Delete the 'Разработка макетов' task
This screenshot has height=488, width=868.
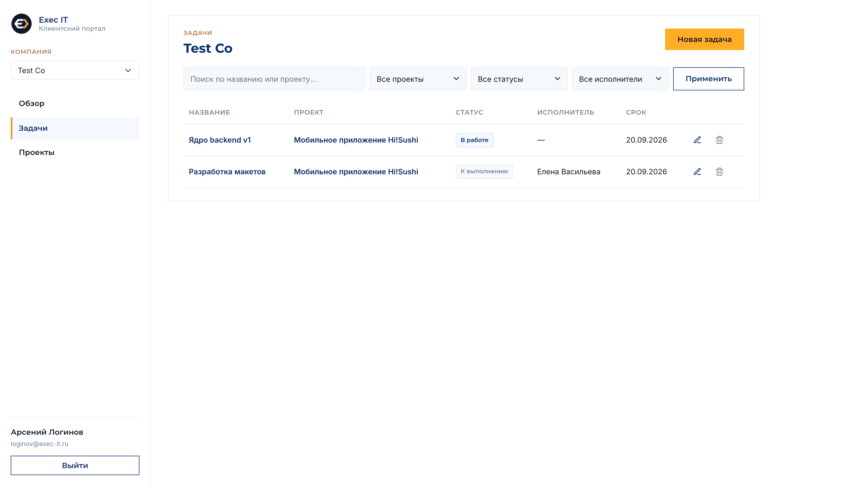(719, 171)
